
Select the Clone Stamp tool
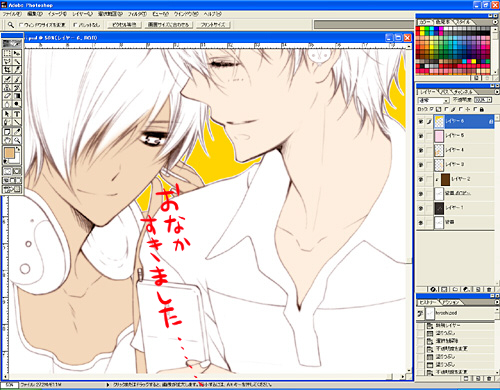[x=7, y=88]
